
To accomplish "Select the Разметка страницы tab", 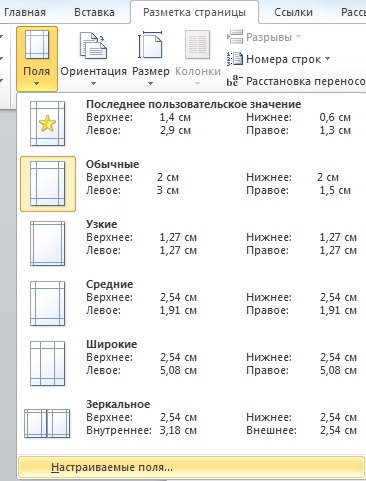I will pyautogui.click(x=194, y=12).
